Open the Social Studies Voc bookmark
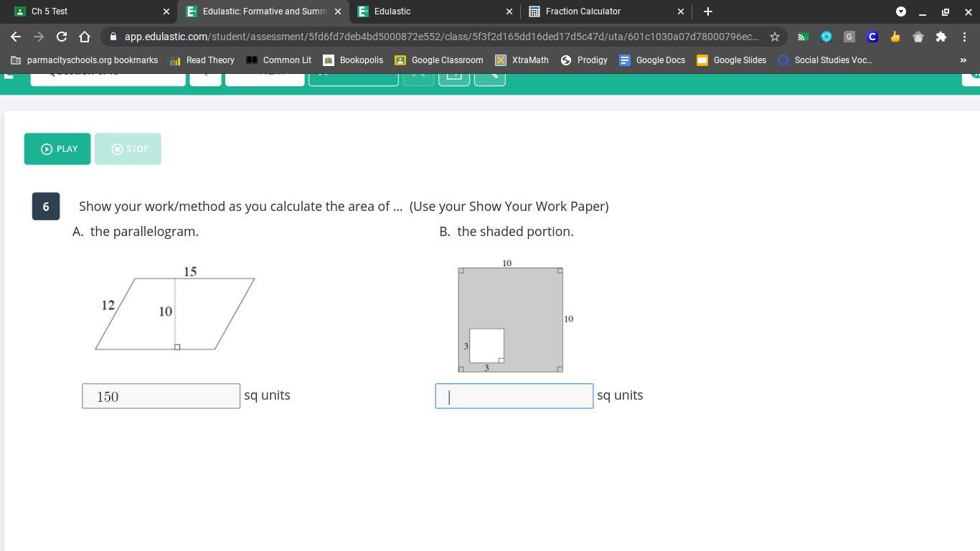This screenshot has width=980, height=551. coord(826,60)
